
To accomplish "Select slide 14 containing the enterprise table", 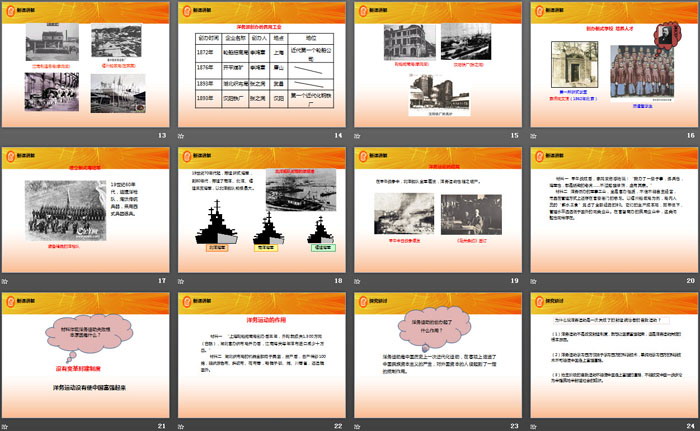I will tap(262, 65).
